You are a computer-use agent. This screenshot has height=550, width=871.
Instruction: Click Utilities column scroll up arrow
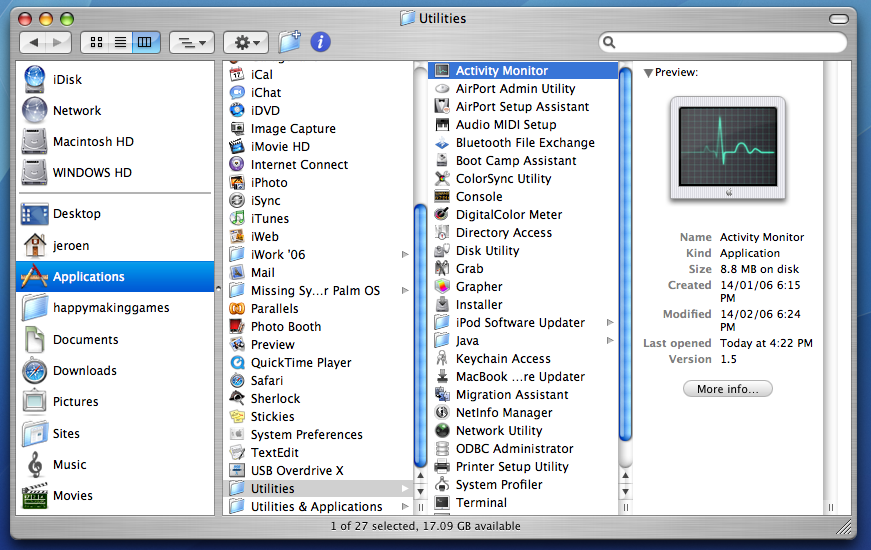point(625,476)
